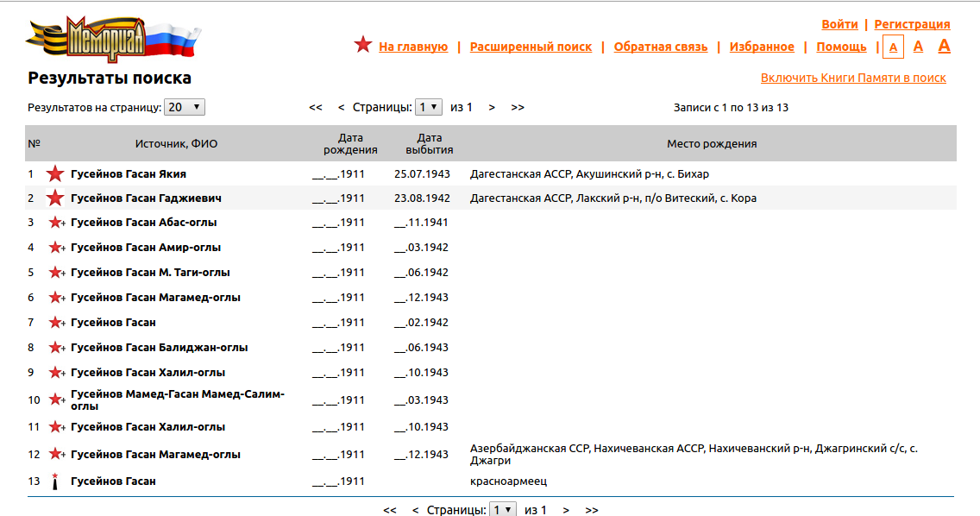The image size is (980, 516).
Task: Click star icon for Гусейнов Гасан Гаджиевич
Action: 55,198
